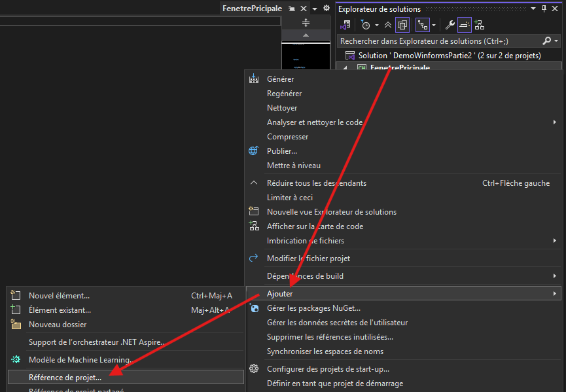Click the Properties wrench icon in Solution Explorer
This screenshot has width=566, height=392.
pyautogui.click(x=450, y=25)
